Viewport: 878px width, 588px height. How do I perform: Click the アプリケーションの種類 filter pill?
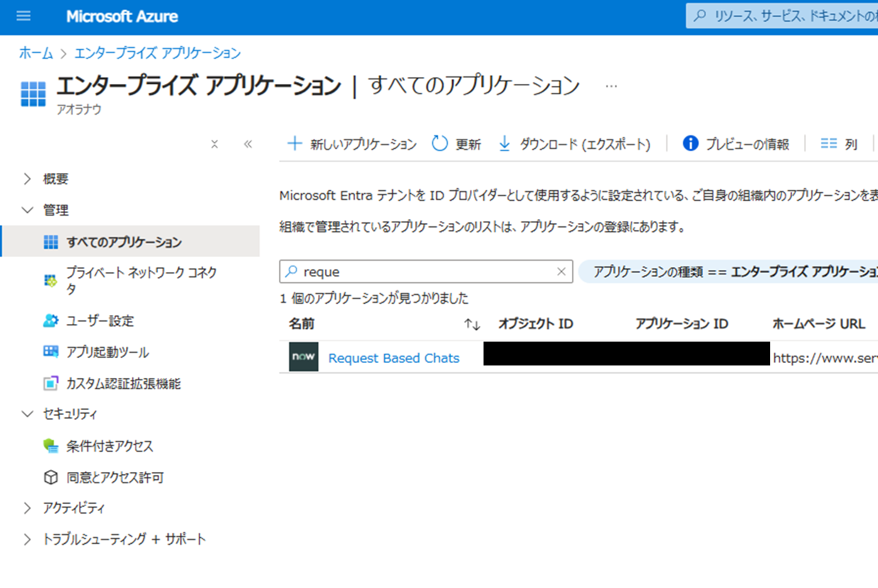pos(728,271)
